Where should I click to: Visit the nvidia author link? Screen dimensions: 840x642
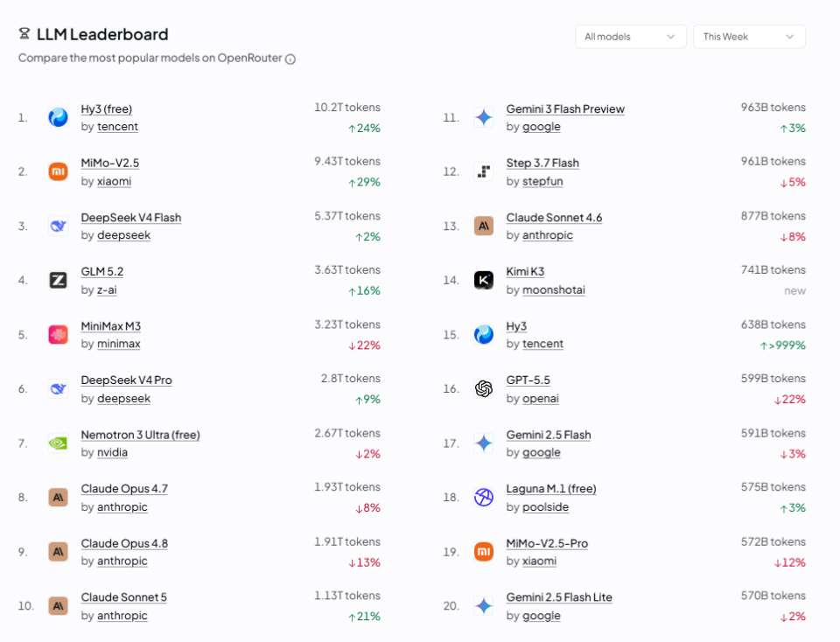pos(112,452)
